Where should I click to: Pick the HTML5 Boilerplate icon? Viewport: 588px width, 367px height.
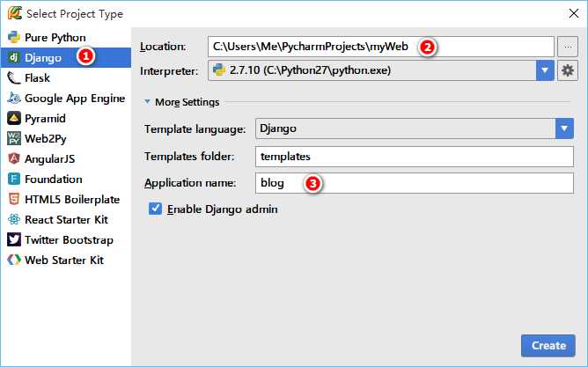pyautogui.click(x=14, y=199)
